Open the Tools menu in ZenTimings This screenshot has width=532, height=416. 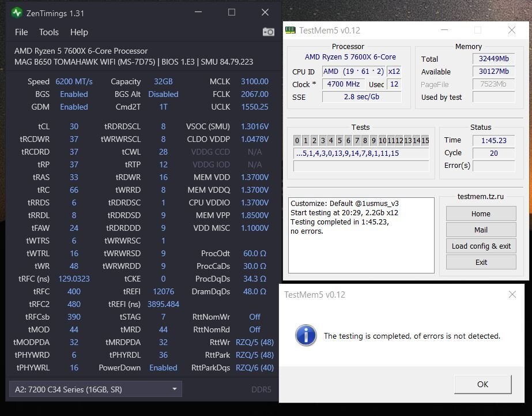point(49,32)
